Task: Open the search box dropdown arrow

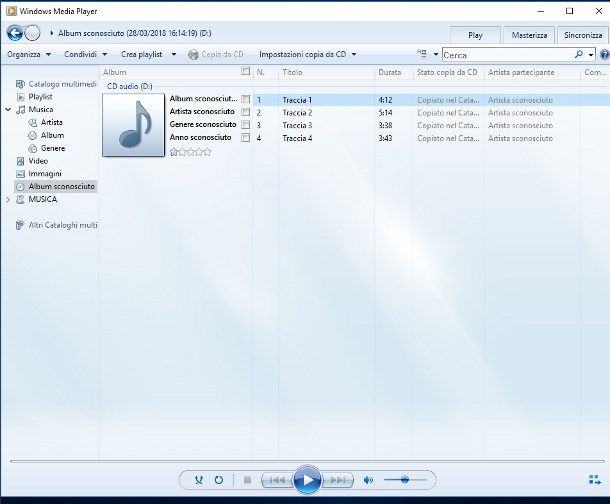Action: (x=591, y=55)
